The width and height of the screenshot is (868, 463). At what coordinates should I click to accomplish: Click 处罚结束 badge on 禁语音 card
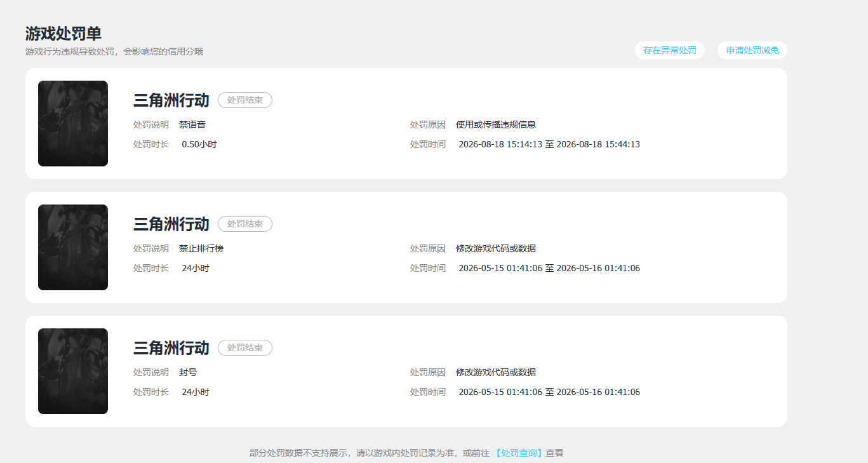pos(245,100)
